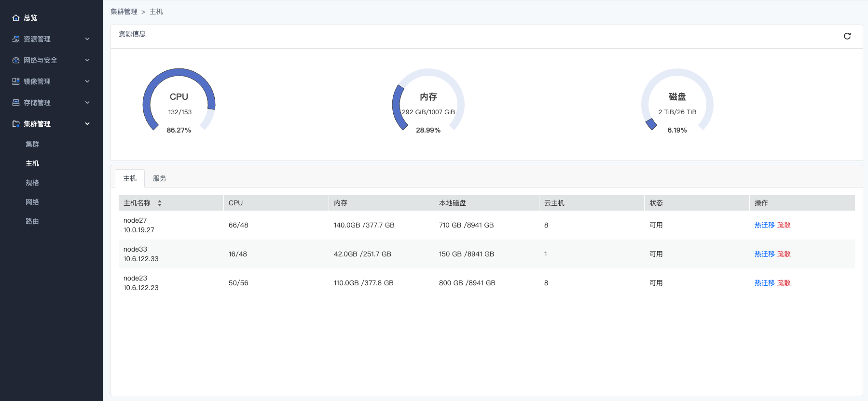The height and width of the screenshot is (401, 868).
Task: Click 疏散 link for node33
Action: [x=784, y=254]
